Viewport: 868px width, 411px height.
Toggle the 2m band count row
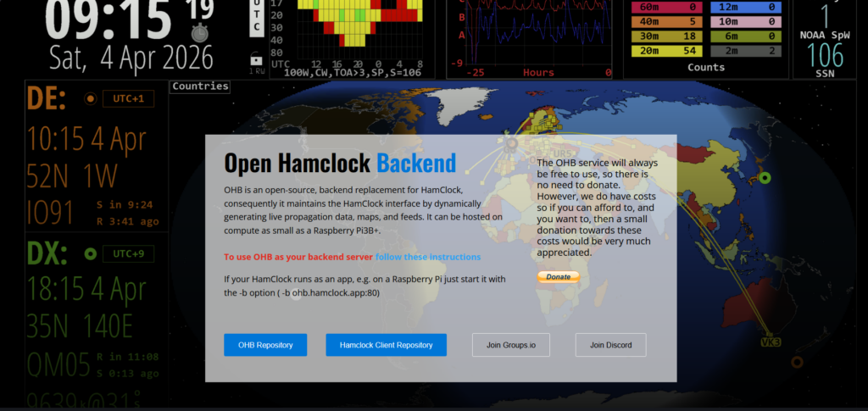click(746, 51)
